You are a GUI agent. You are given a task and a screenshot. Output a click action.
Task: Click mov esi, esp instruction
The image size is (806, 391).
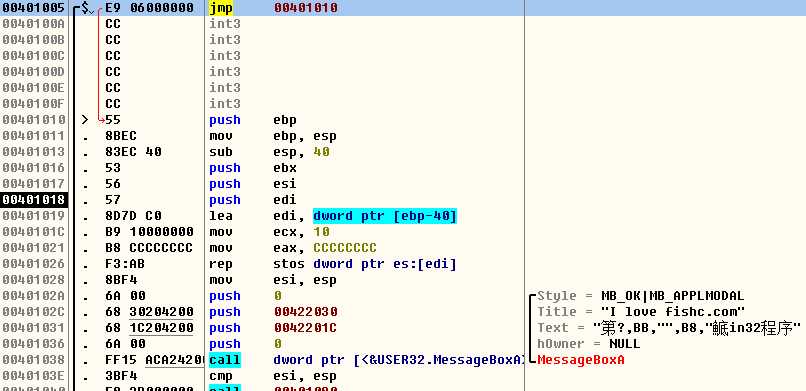coord(272,280)
